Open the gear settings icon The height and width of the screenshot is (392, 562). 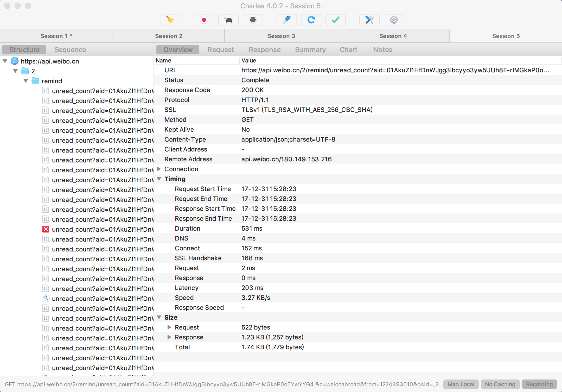pos(394,20)
